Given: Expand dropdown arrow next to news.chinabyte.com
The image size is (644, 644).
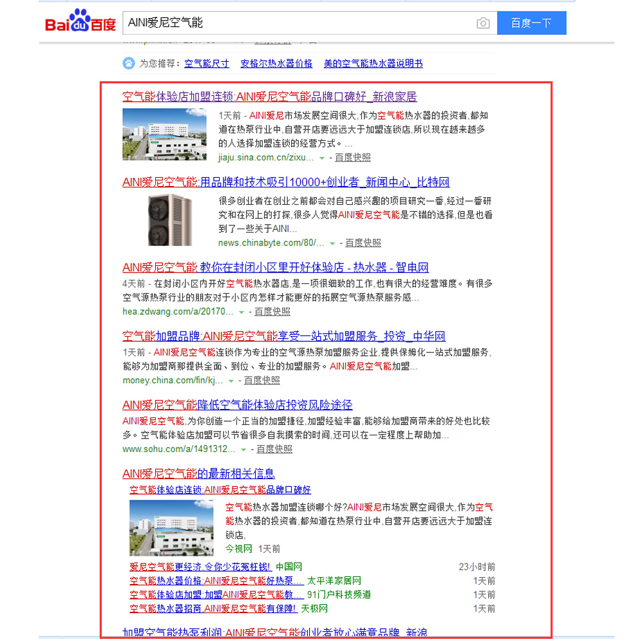Looking at the screenshot, I should pos(332,243).
